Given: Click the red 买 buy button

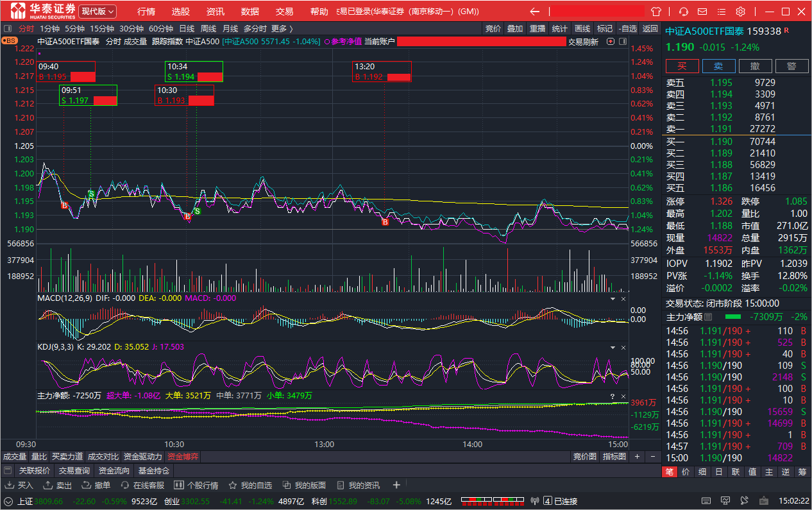Looking at the screenshot, I should (682, 66).
